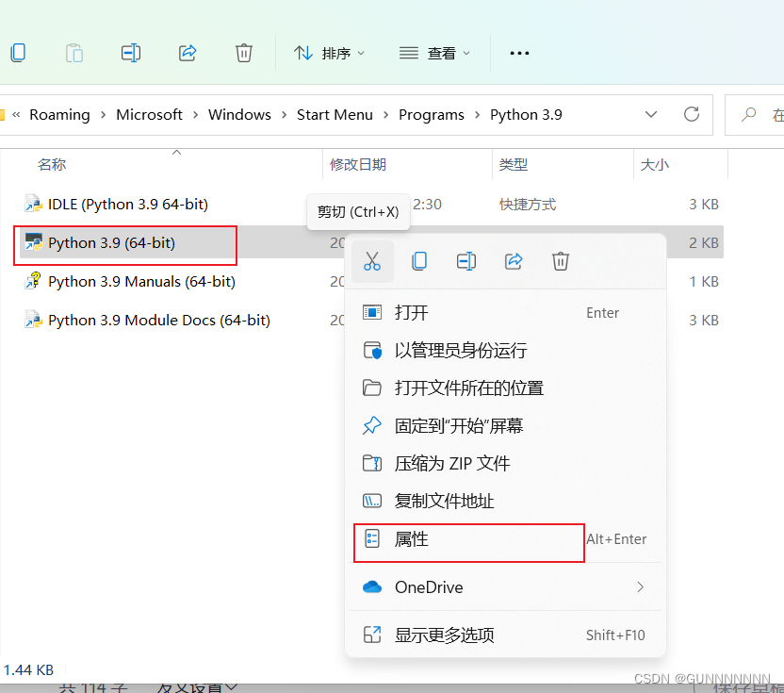Click the 快捷方式 type cell of IDLE row
Viewport: 784px width, 693px height.
click(x=528, y=205)
